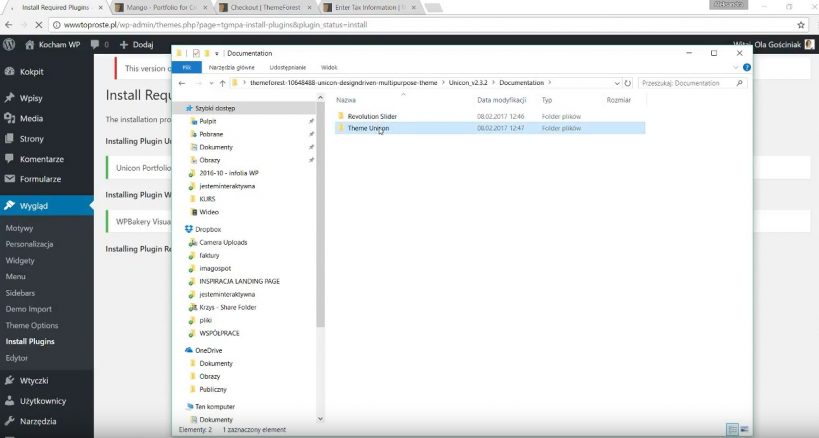Expand the Explorer ribbon chevron

point(735,67)
